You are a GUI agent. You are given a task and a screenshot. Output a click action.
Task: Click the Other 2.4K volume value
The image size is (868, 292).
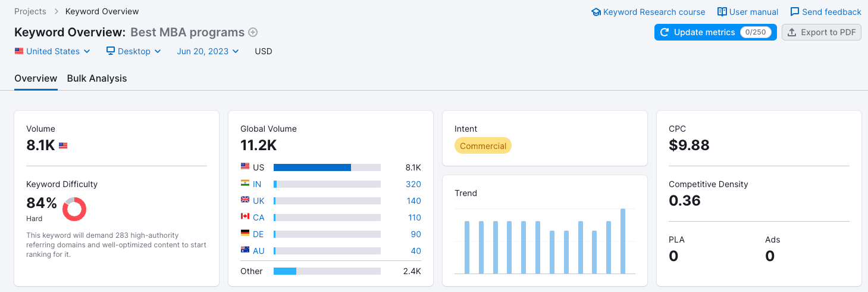point(413,271)
